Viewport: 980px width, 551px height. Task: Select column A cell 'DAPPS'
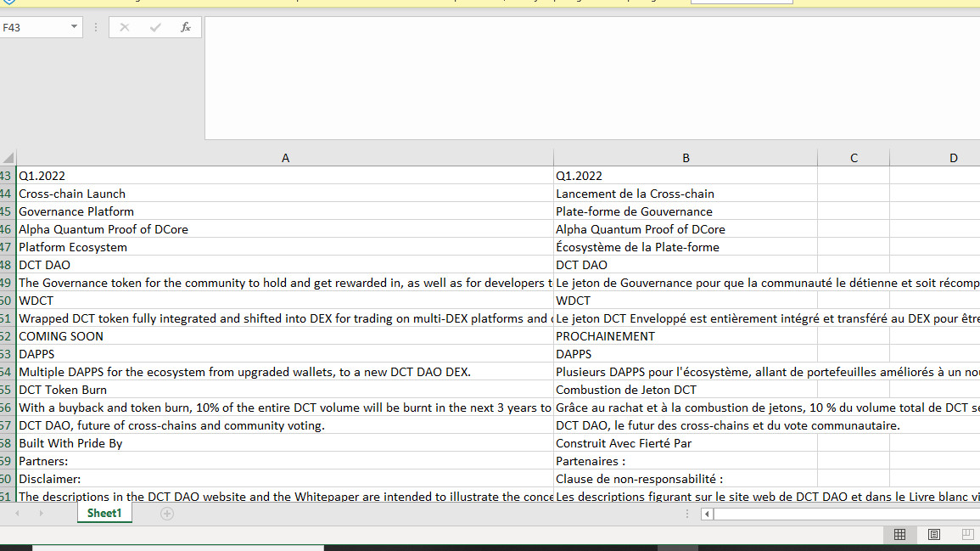tap(285, 354)
